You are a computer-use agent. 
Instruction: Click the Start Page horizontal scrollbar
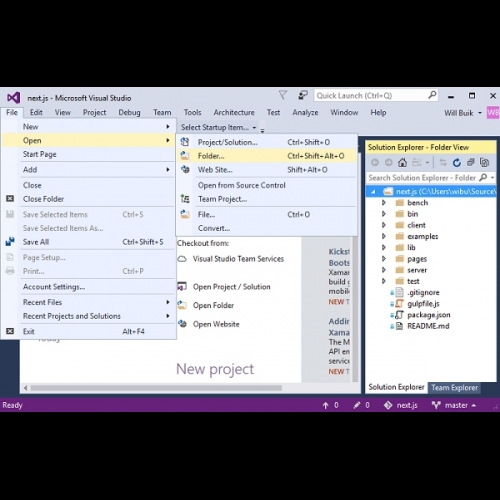click(x=156, y=388)
